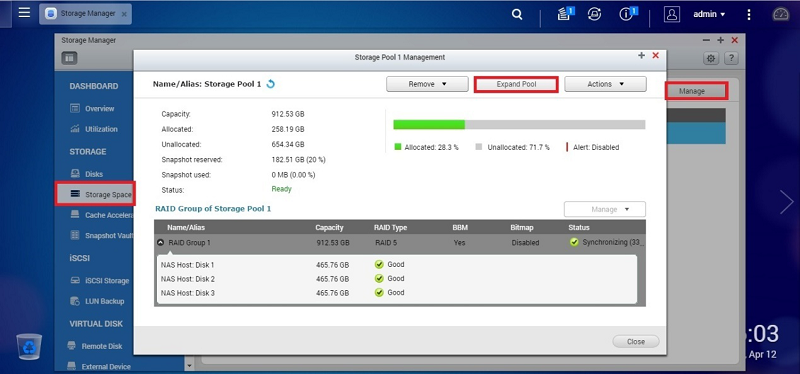Open background tasks icon
This screenshot has height=374, width=800.
[x=565, y=14]
